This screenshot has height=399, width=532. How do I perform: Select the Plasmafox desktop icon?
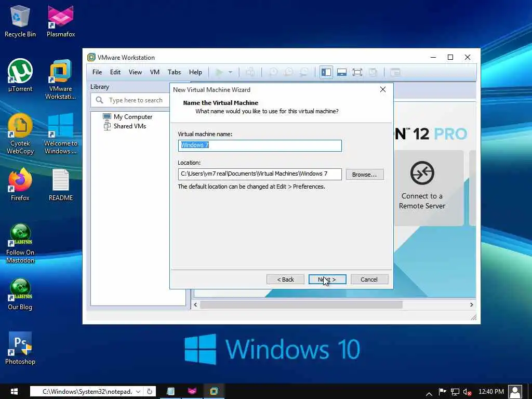click(x=61, y=21)
